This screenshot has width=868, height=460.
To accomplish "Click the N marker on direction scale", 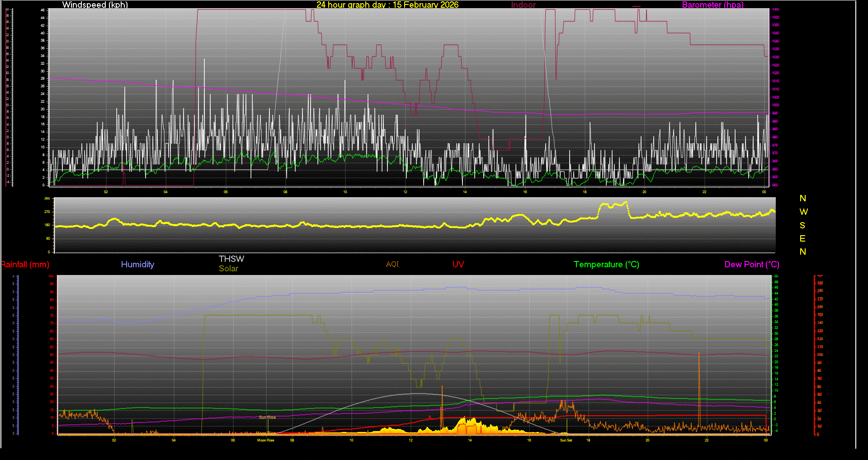I will click(x=803, y=199).
